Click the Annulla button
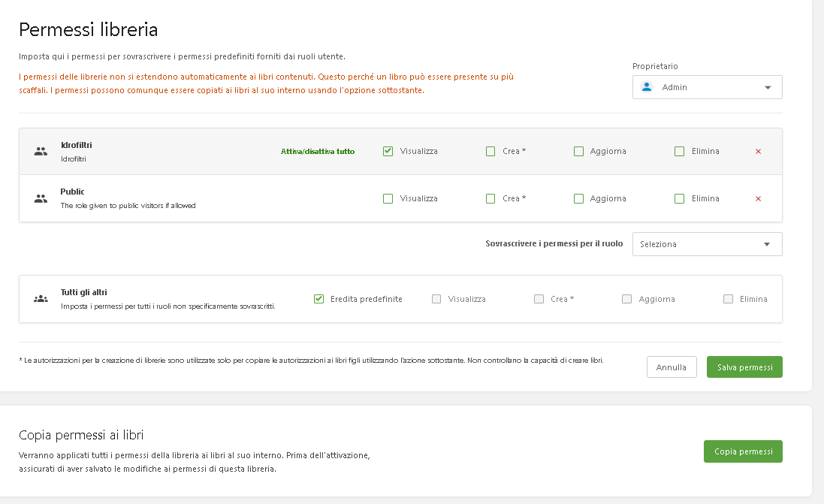The image size is (824, 504). pos(671,367)
